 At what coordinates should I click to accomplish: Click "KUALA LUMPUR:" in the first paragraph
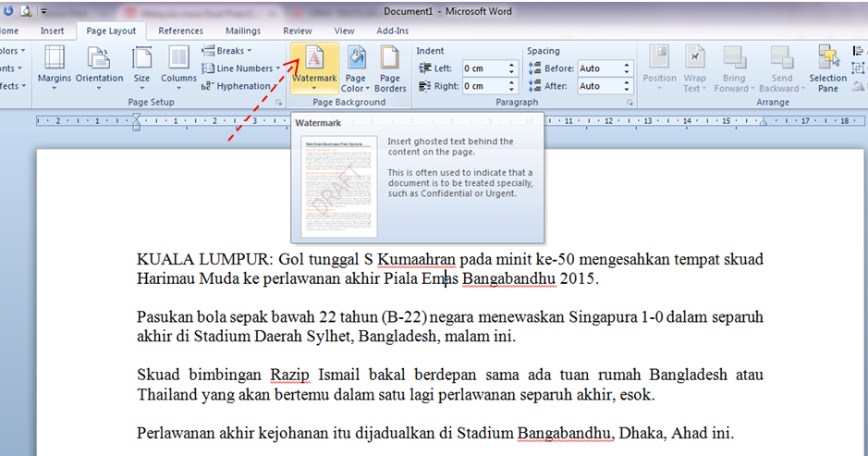205,259
